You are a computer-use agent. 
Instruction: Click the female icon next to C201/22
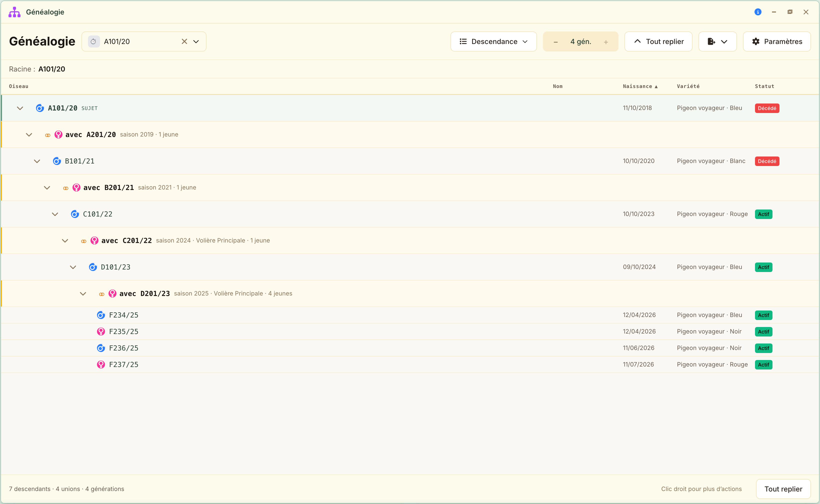[94, 240]
